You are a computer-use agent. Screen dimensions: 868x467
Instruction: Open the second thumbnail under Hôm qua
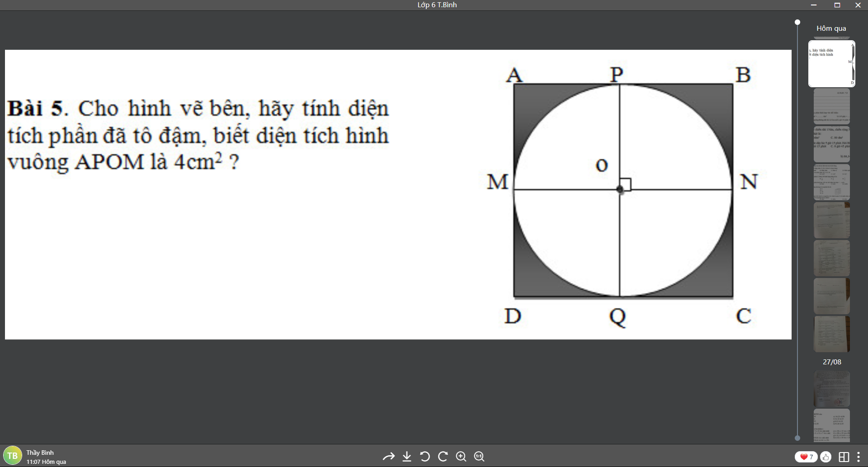pyautogui.click(x=831, y=106)
